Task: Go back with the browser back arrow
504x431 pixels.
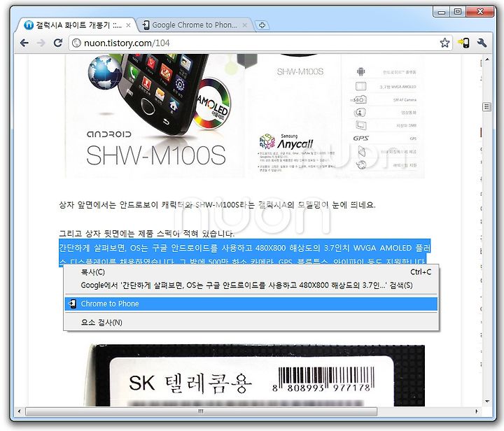Action: pos(24,43)
